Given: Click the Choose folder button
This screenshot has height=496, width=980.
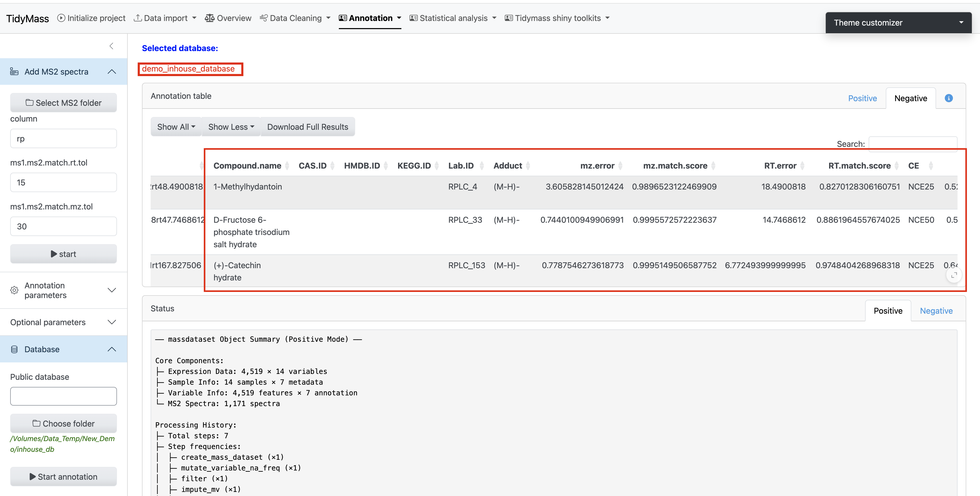Looking at the screenshot, I should click(x=64, y=423).
